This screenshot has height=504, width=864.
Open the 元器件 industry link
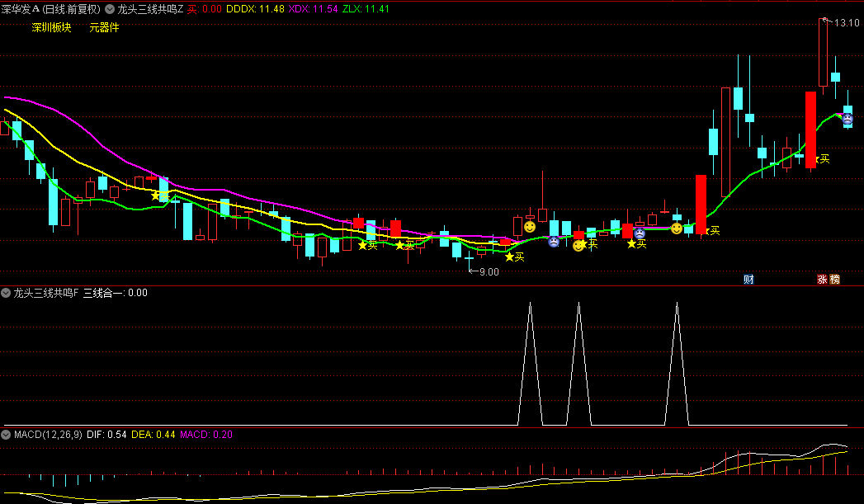(104, 27)
